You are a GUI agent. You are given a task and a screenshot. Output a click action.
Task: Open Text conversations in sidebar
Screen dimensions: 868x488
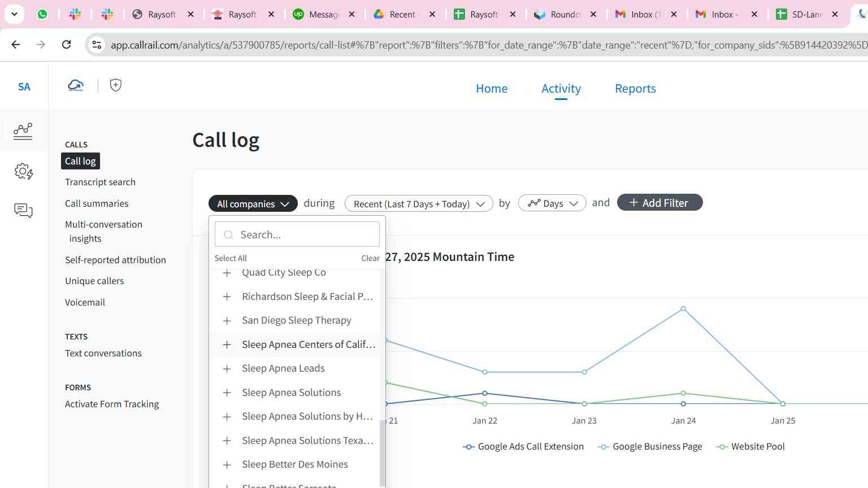(x=103, y=353)
